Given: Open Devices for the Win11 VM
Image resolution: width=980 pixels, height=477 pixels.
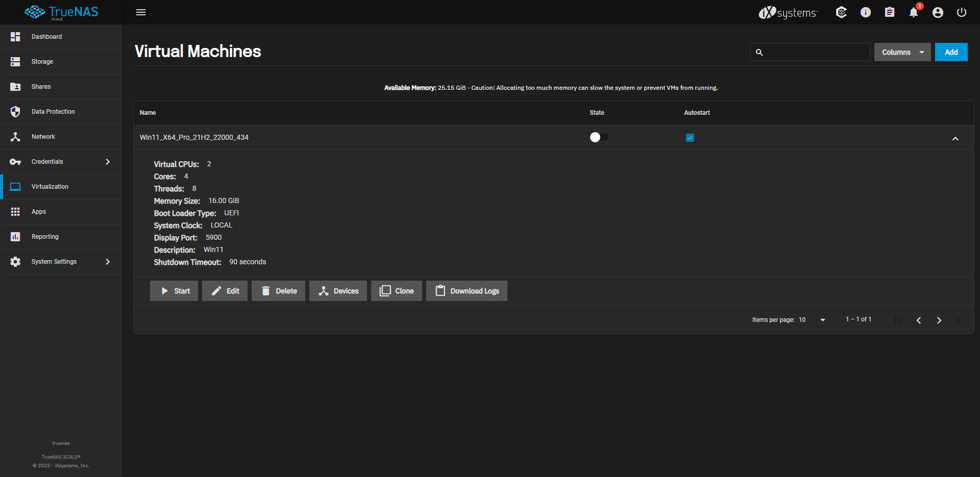Looking at the screenshot, I should click(x=338, y=291).
